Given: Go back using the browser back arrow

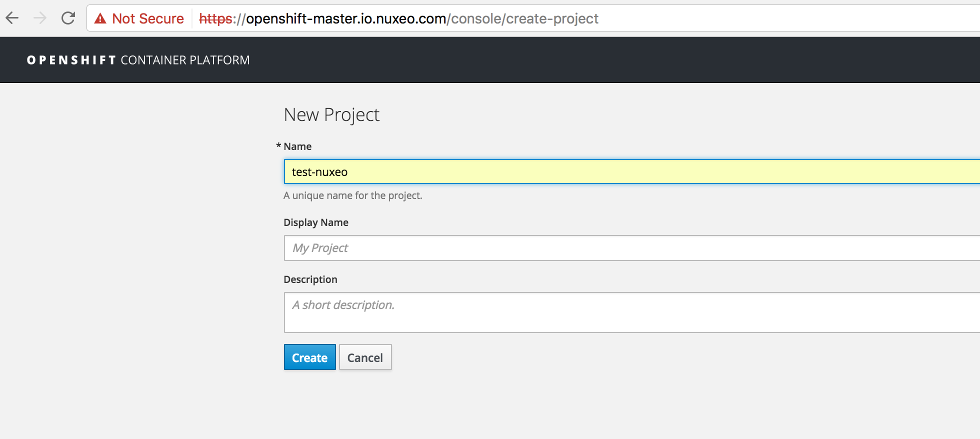Looking at the screenshot, I should (x=12, y=18).
